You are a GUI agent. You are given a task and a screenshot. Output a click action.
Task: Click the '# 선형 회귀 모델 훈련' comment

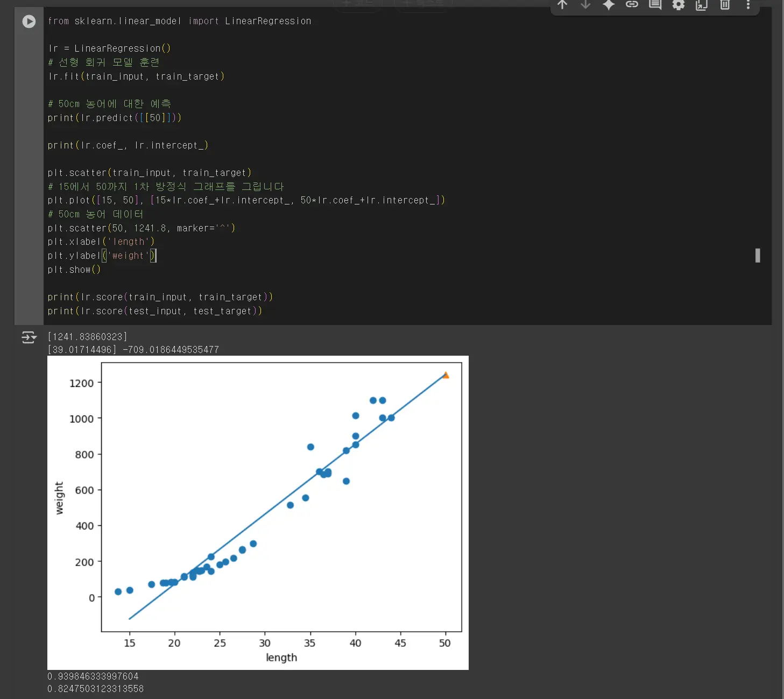[x=103, y=62]
